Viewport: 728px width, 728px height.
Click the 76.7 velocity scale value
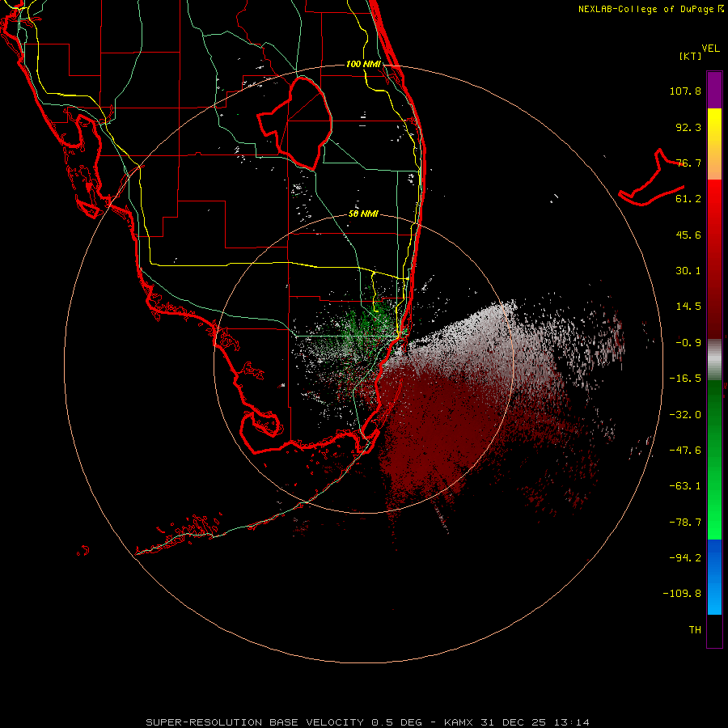[x=688, y=163]
